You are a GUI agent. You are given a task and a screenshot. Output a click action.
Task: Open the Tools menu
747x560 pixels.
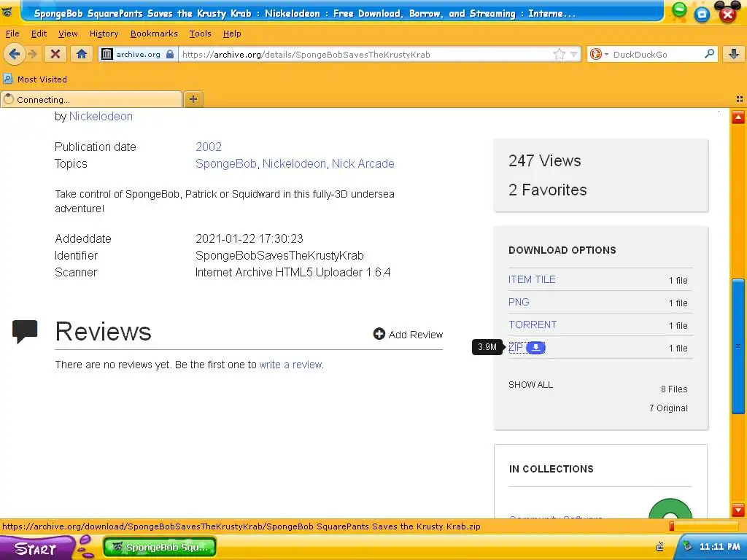pyautogui.click(x=200, y=34)
